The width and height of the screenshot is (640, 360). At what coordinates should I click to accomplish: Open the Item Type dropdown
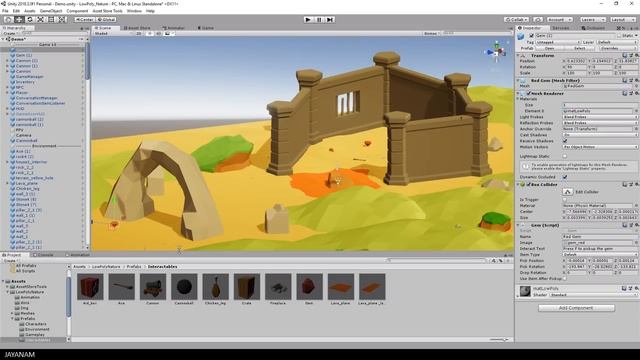600,255
